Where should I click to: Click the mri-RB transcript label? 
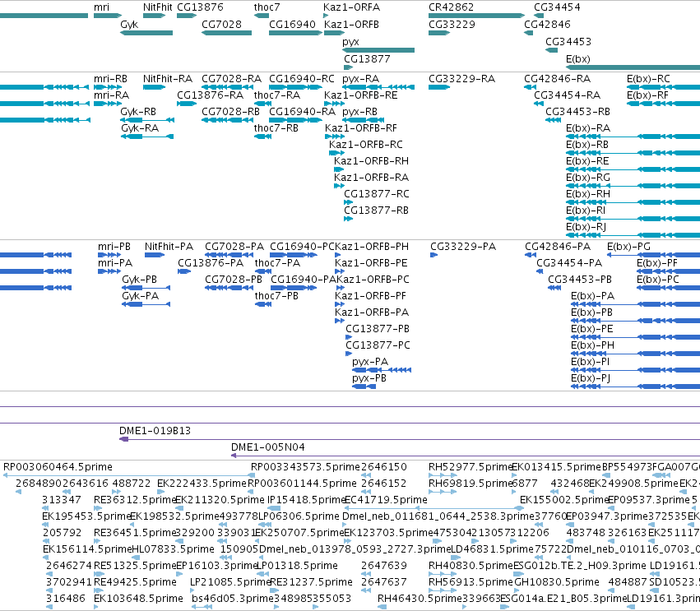(111, 79)
